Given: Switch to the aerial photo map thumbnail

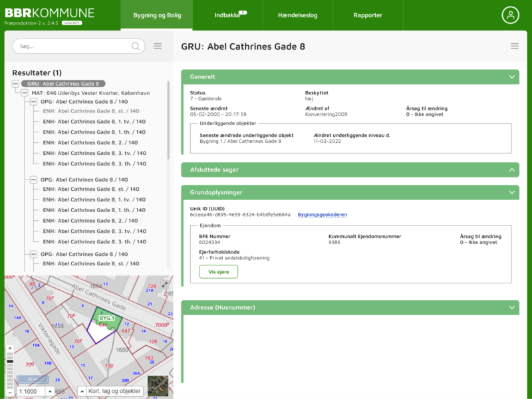Looking at the screenshot, I should tap(158, 386).
